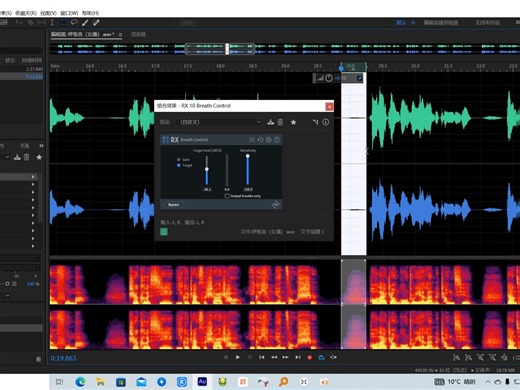Fast forward playback
520x390 pixels.
pyautogui.click(x=286, y=357)
